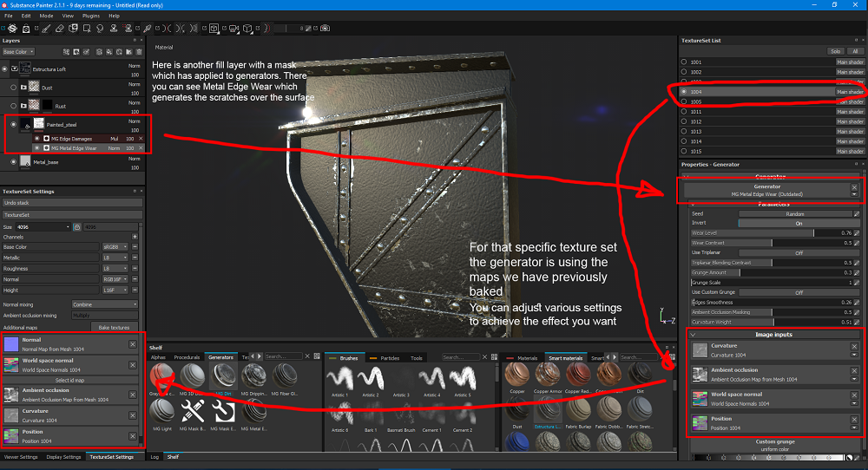Toggle Use Triplanar Off switch
868x470 pixels.
pyautogui.click(x=799, y=252)
